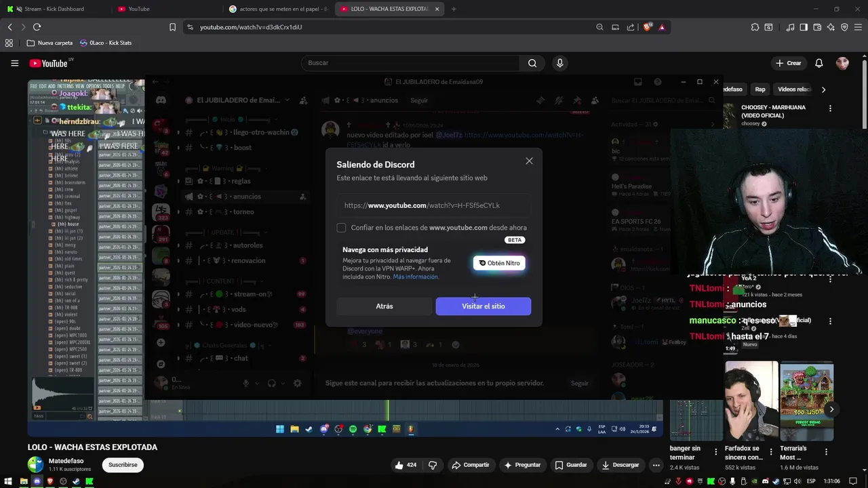Image resolution: width=868 pixels, height=488 pixels.
Task: Open the zoom-out magnifier icon in address bar
Action: click(x=599, y=27)
